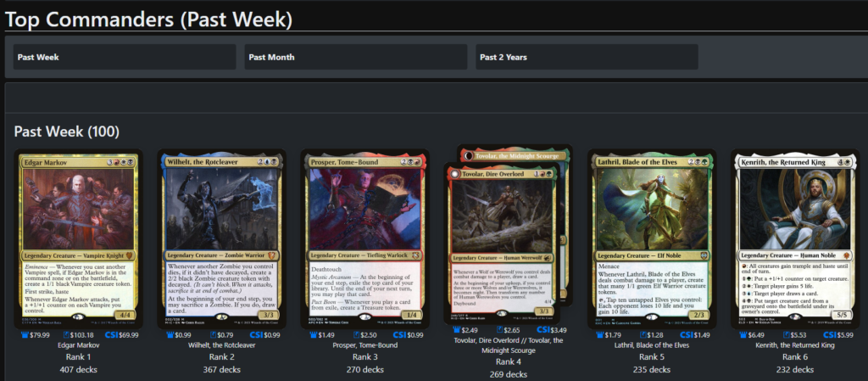Open Kenrith, the Returned King name link
This screenshot has width=868, height=381.
[x=795, y=345]
